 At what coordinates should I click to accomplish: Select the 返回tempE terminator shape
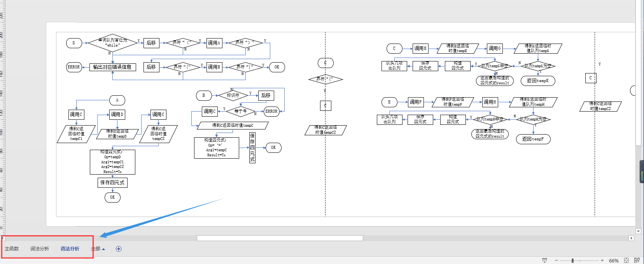pyautogui.click(x=537, y=81)
